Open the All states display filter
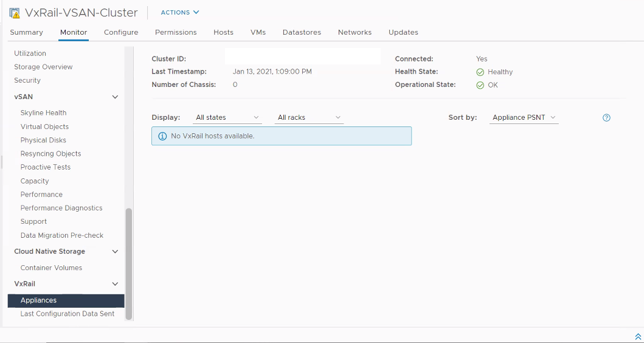 tap(227, 117)
